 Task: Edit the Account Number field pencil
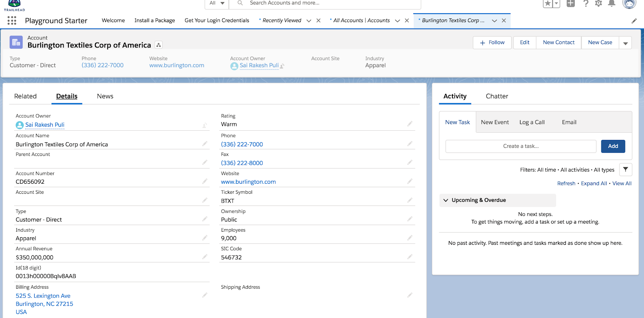pyautogui.click(x=205, y=181)
